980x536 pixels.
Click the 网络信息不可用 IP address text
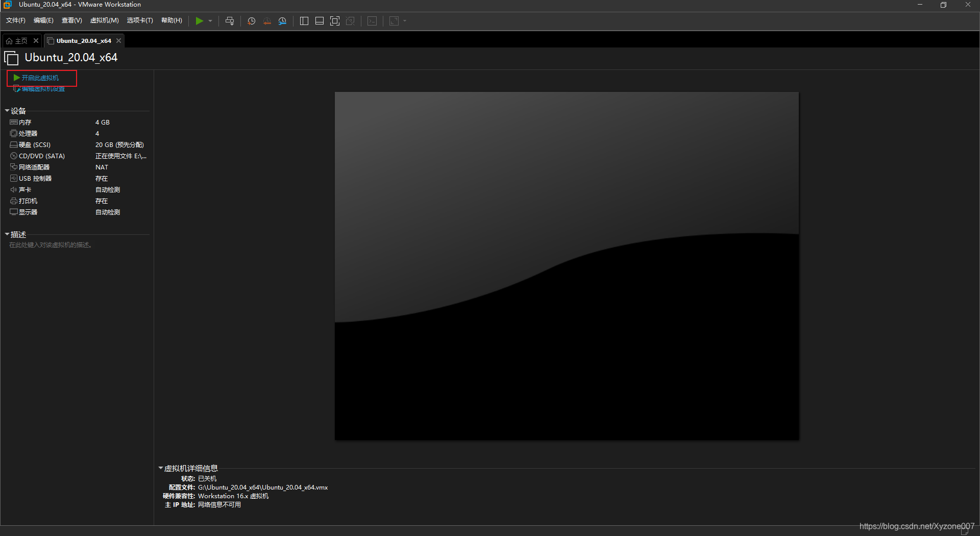(219, 505)
